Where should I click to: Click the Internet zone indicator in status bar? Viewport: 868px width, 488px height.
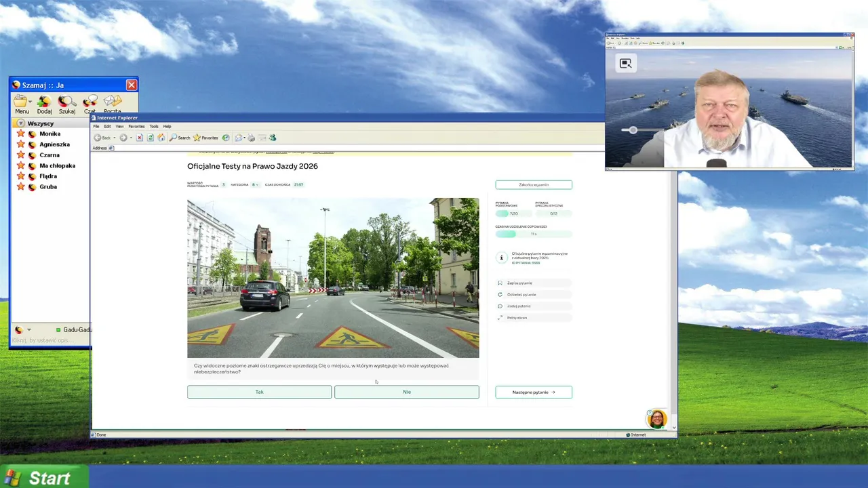pyautogui.click(x=635, y=434)
